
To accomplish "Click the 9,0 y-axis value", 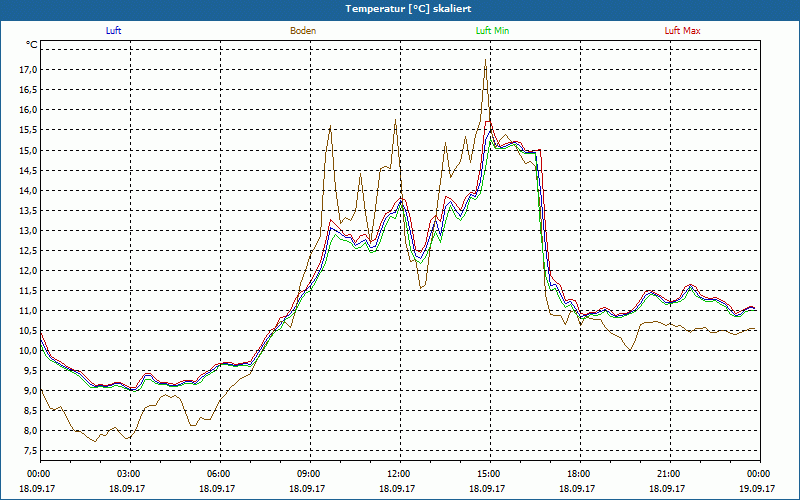I will click(x=30, y=391).
